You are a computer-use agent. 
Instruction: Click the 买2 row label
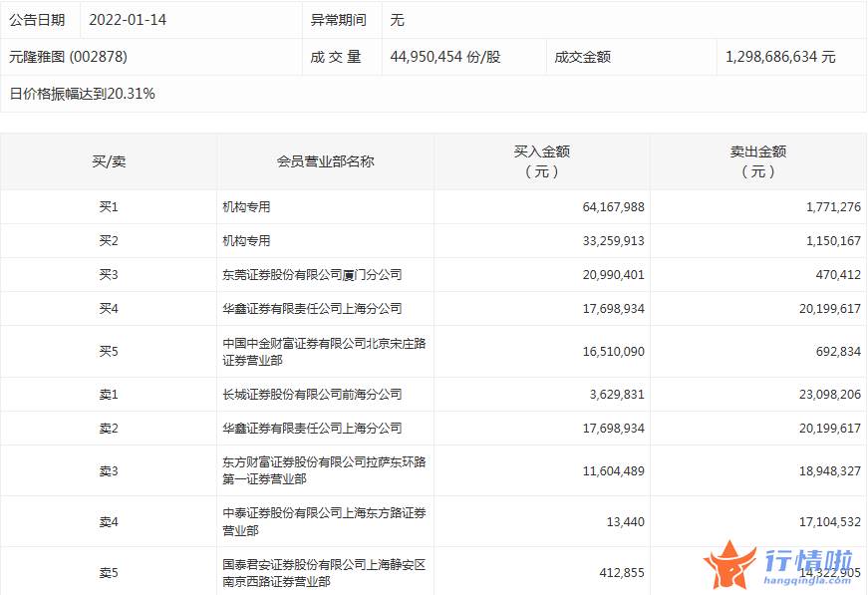pyautogui.click(x=109, y=241)
